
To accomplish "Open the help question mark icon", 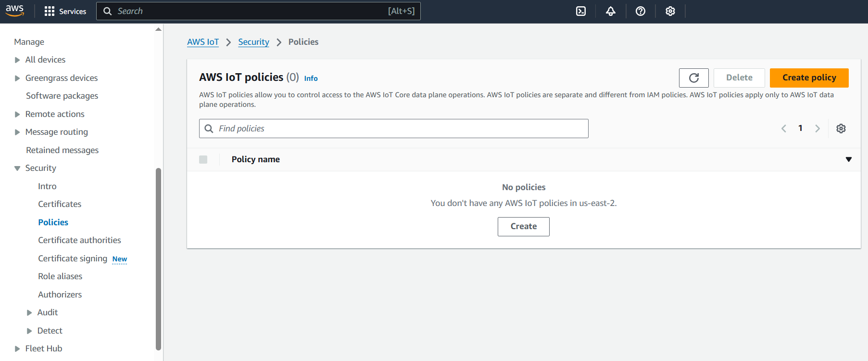I will click(x=640, y=11).
